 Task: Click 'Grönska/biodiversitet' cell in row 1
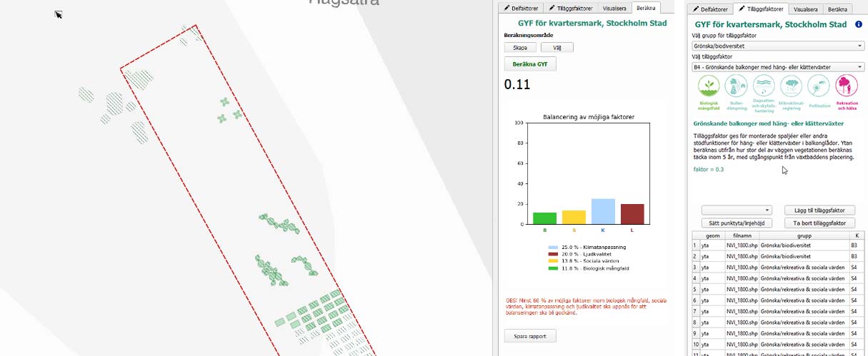804,245
